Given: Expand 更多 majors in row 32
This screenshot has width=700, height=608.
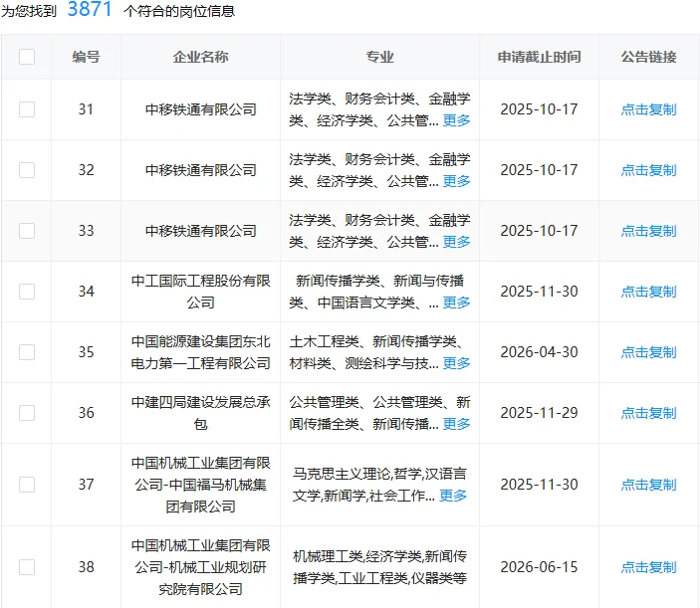Looking at the screenshot, I should [x=456, y=181].
